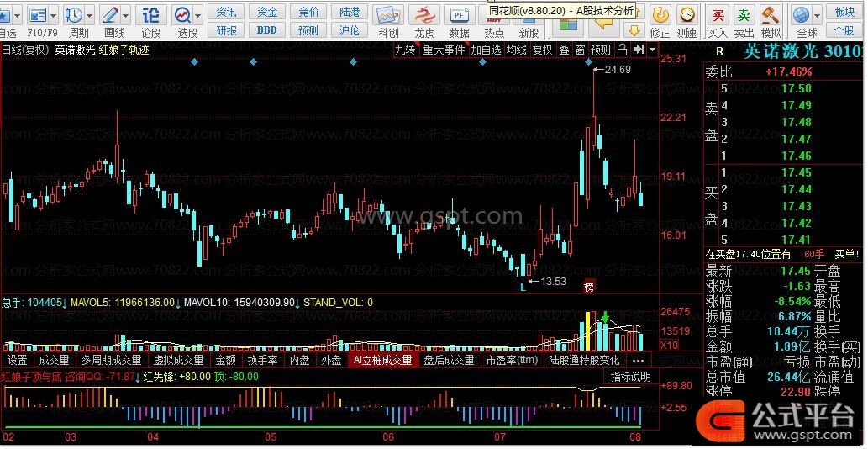Expand more indicator tabs with the ··· button
Viewport: 868px width, 449px height.
(x=638, y=361)
